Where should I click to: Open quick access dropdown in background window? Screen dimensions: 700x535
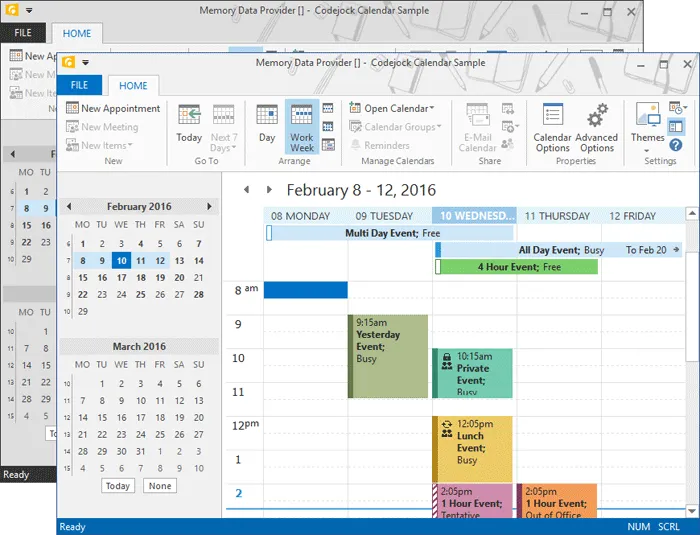29,10
